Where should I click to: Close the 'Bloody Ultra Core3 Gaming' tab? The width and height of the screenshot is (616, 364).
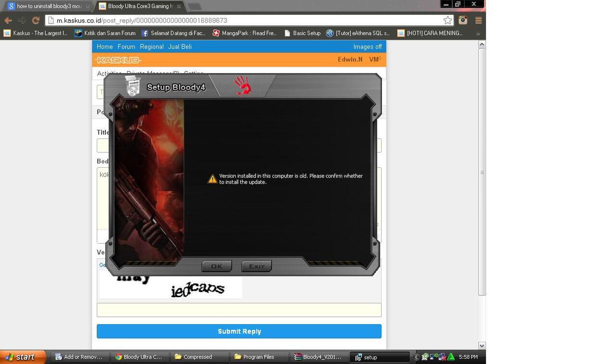(179, 7)
